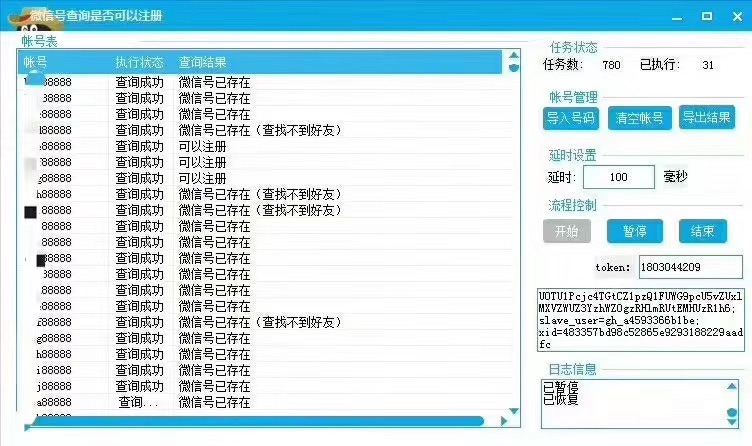Click the log box scroll down arrow
Screen dimensions: 752x446
tap(732, 422)
